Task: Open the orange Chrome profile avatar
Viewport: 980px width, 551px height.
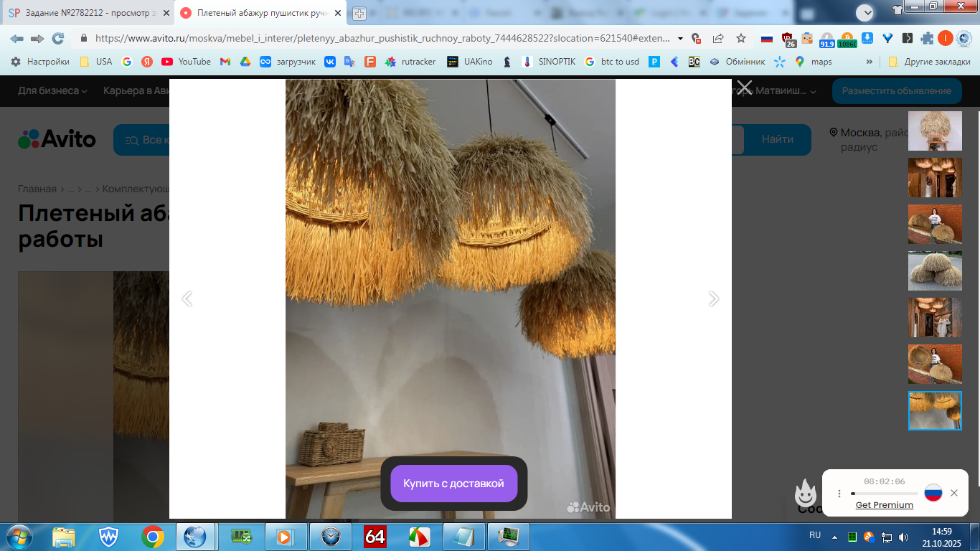Action: [946, 39]
